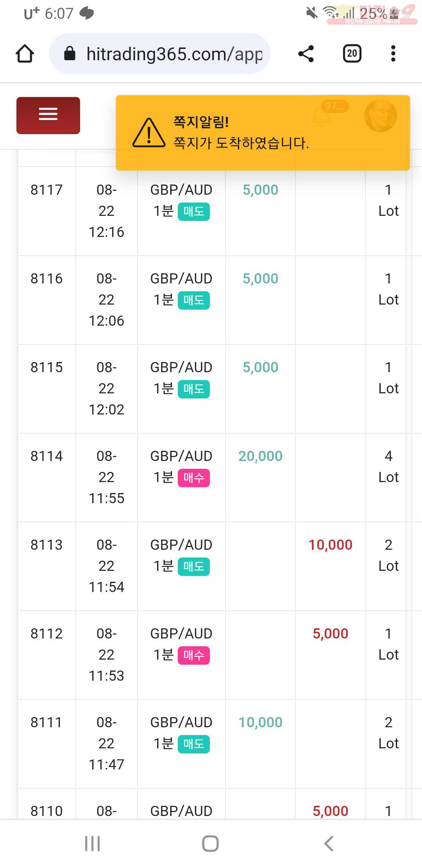Tap the share icon in browser toolbar
Viewport: 422px width, 868px height.
pos(306,54)
